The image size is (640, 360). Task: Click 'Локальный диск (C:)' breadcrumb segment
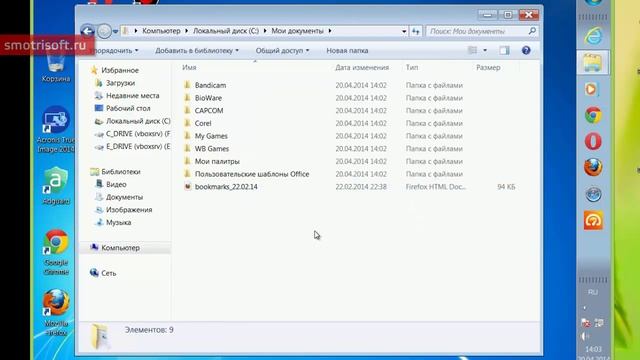[226, 31]
